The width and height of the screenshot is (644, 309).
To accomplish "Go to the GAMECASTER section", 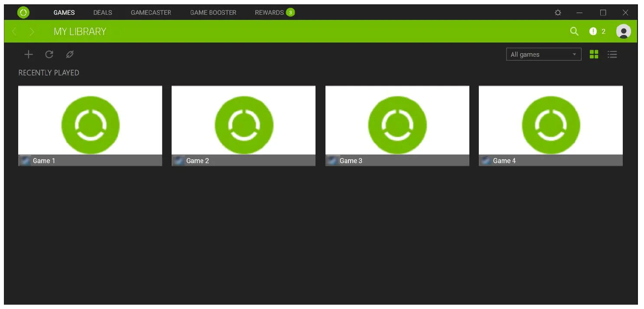I will (x=151, y=13).
